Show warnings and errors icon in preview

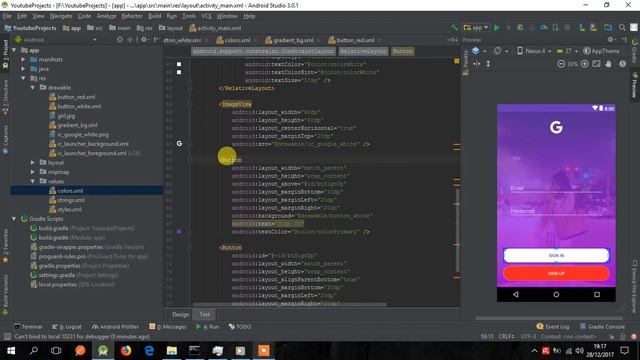(x=622, y=64)
